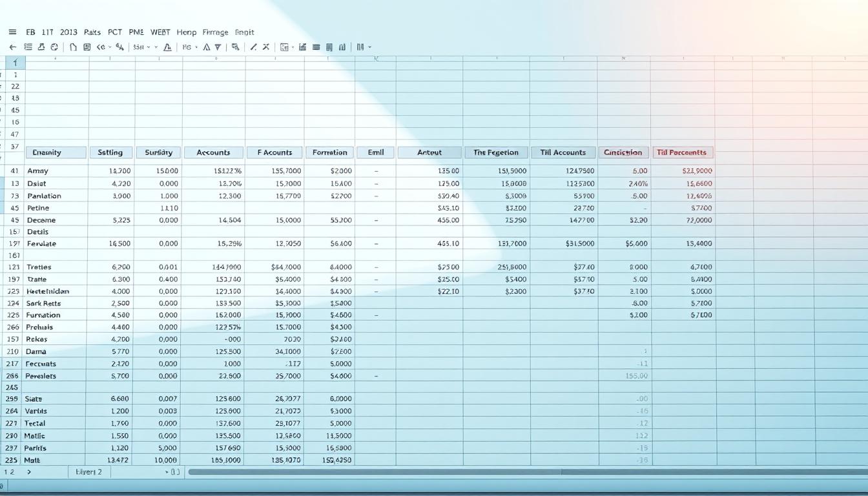Select the Amay row label cell
The width and height of the screenshot is (868, 496).
coord(56,171)
